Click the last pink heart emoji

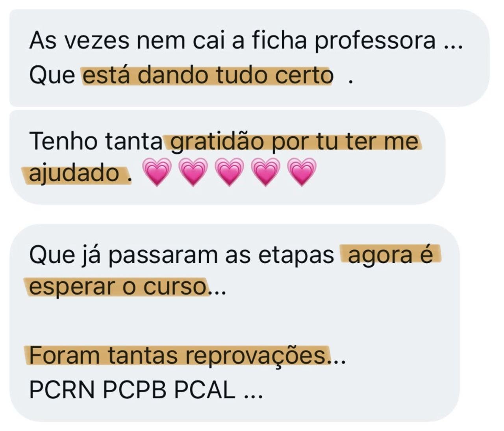pyautogui.click(x=302, y=172)
